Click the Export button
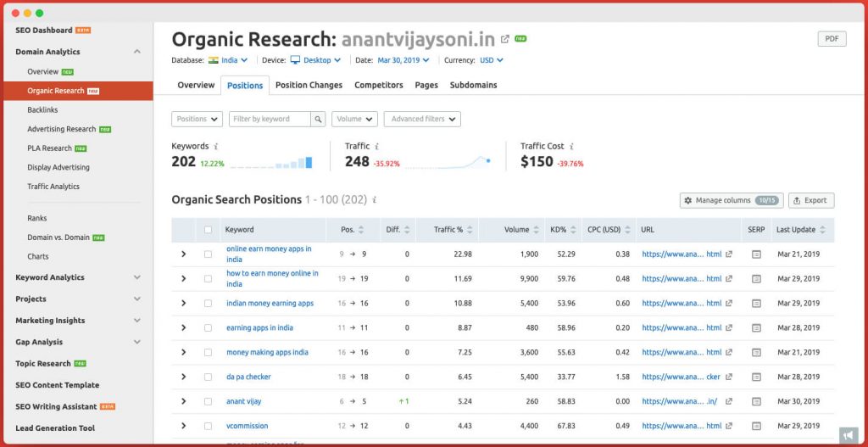Screen dimensions: 868x447 point(811,200)
